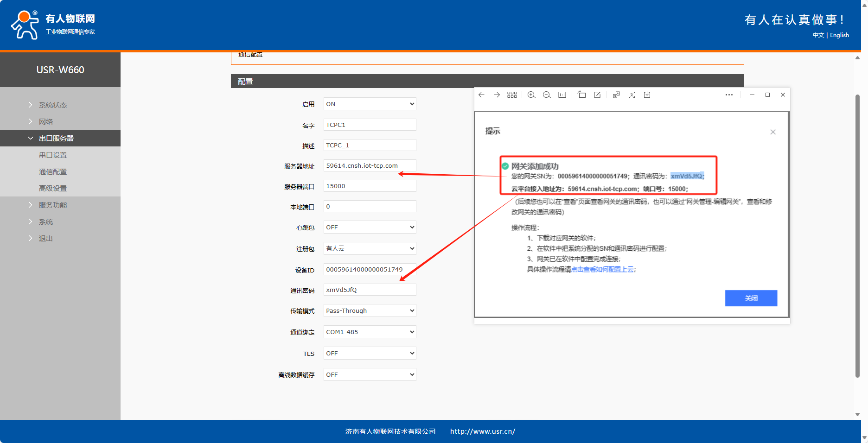Image resolution: width=868 pixels, height=443 pixels.
Task: Click the save/download image icon
Action: coord(647,95)
